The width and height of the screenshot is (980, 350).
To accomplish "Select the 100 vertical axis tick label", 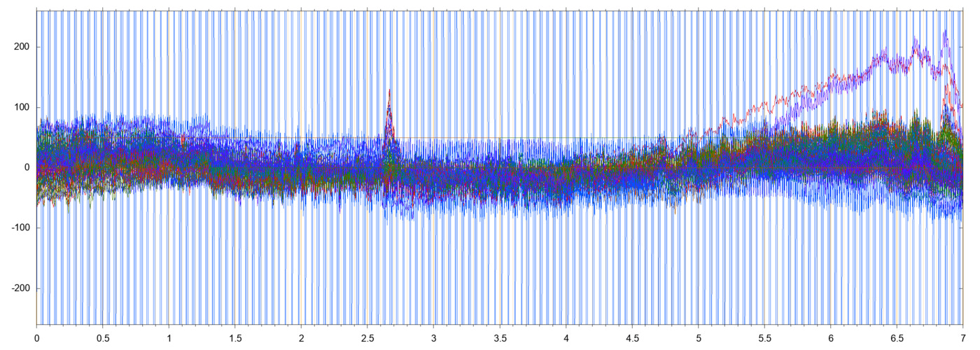I will pyautogui.click(x=22, y=107).
